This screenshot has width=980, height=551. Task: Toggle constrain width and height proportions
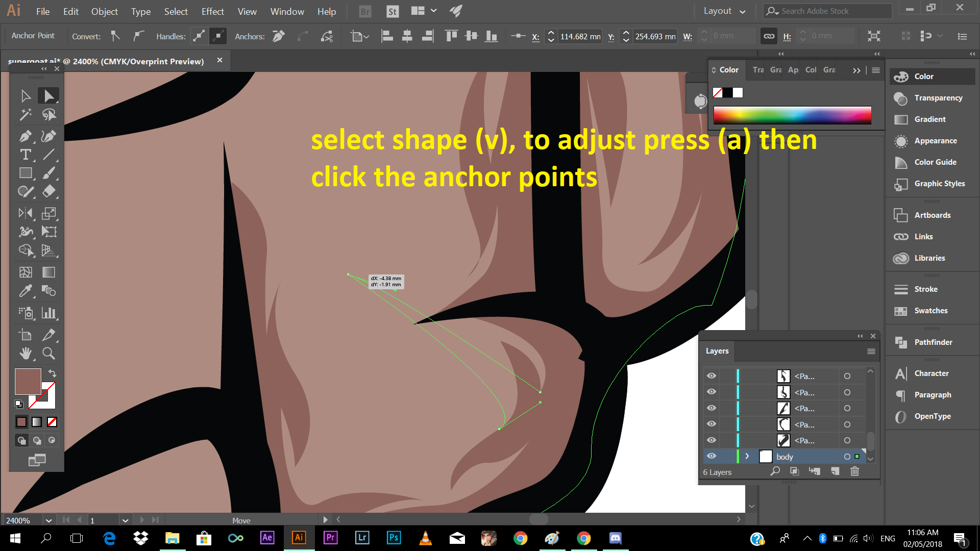(x=769, y=36)
